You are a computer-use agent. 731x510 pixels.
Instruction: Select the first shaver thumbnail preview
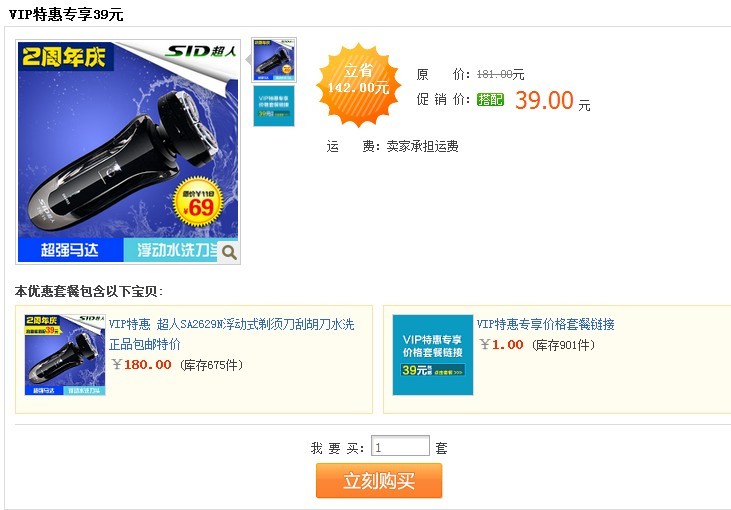(x=274, y=60)
